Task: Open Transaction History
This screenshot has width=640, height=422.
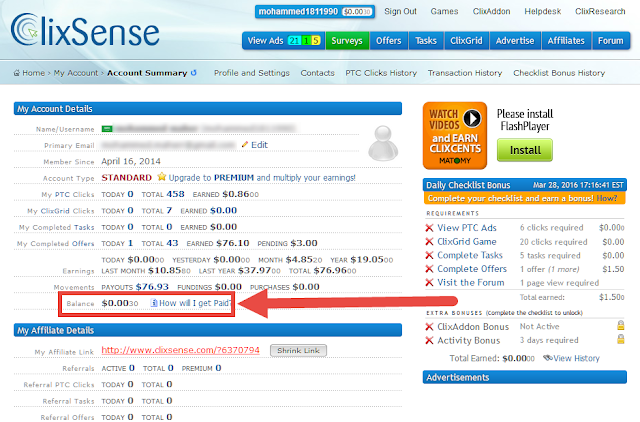Action: [x=465, y=73]
